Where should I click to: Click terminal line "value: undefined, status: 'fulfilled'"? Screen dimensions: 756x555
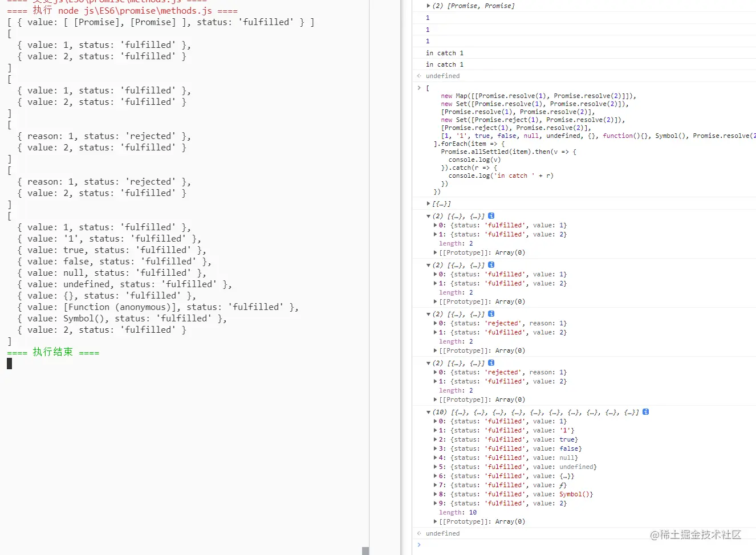point(124,284)
